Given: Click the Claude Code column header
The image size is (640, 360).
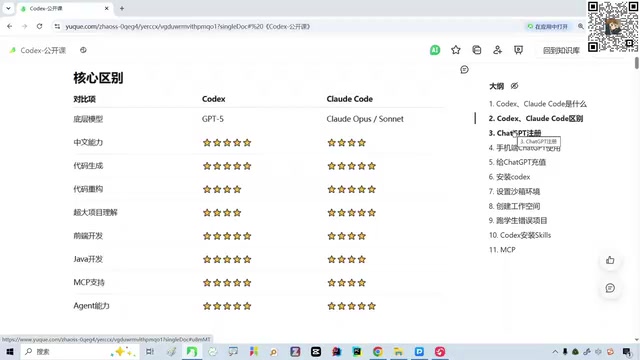Looking at the screenshot, I should [349, 99].
